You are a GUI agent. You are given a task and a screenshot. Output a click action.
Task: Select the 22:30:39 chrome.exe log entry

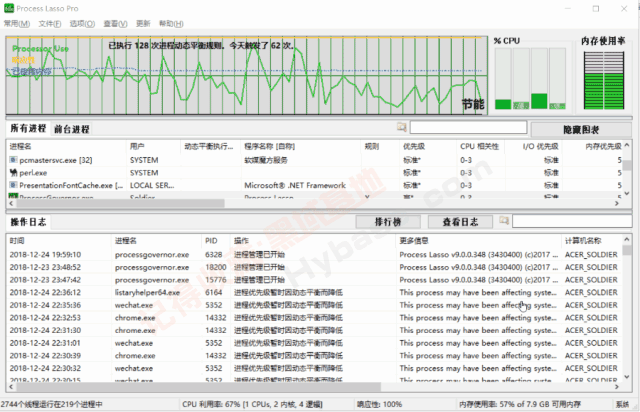coord(314,356)
